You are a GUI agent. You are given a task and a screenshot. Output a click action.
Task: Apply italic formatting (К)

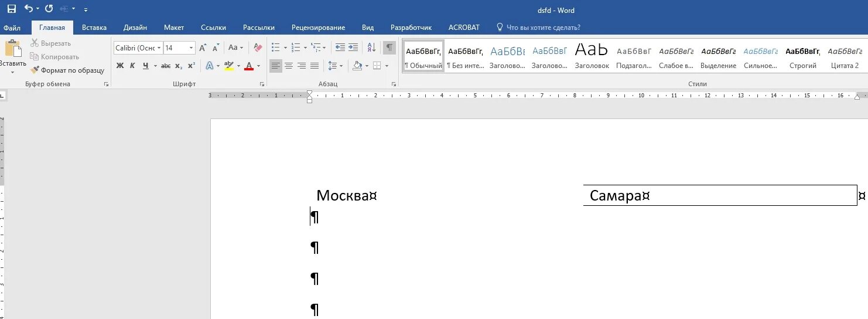click(x=133, y=66)
